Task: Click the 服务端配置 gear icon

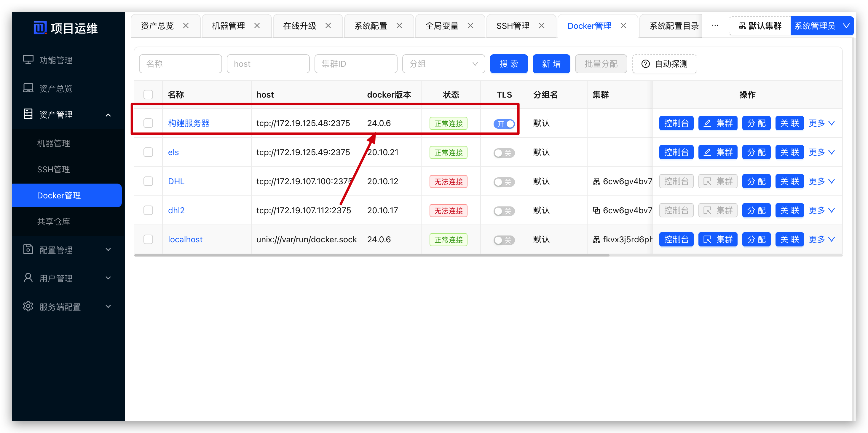Action: pos(28,306)
